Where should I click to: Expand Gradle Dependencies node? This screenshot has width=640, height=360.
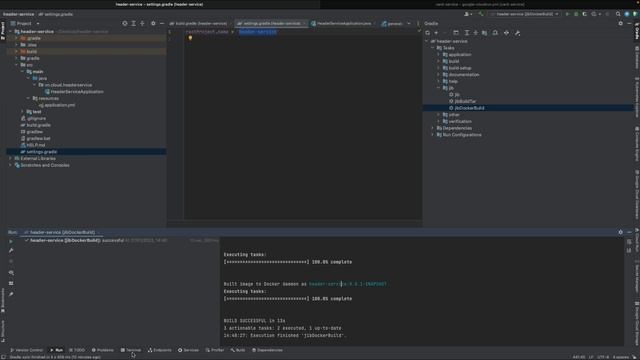click(x=433, y=128)
